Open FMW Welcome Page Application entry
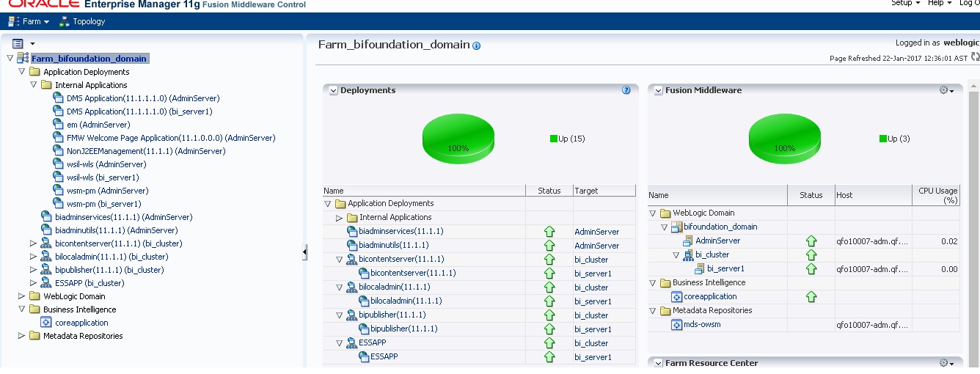 [171, 138]
